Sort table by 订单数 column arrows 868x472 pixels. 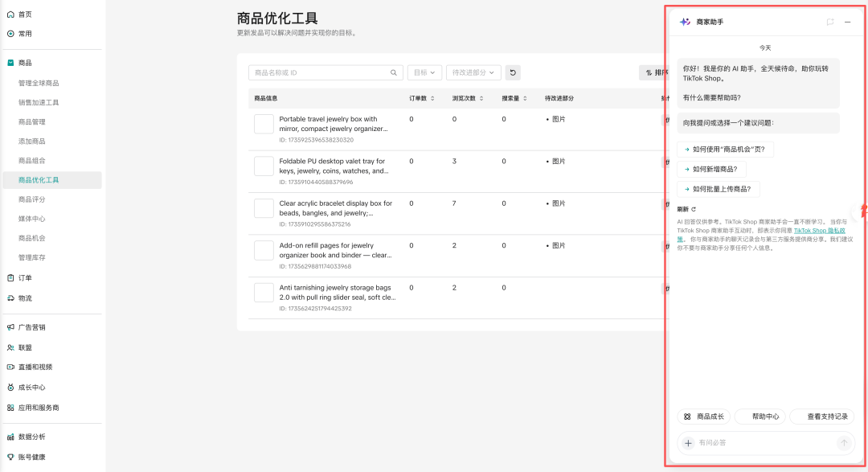pos(432,98)
